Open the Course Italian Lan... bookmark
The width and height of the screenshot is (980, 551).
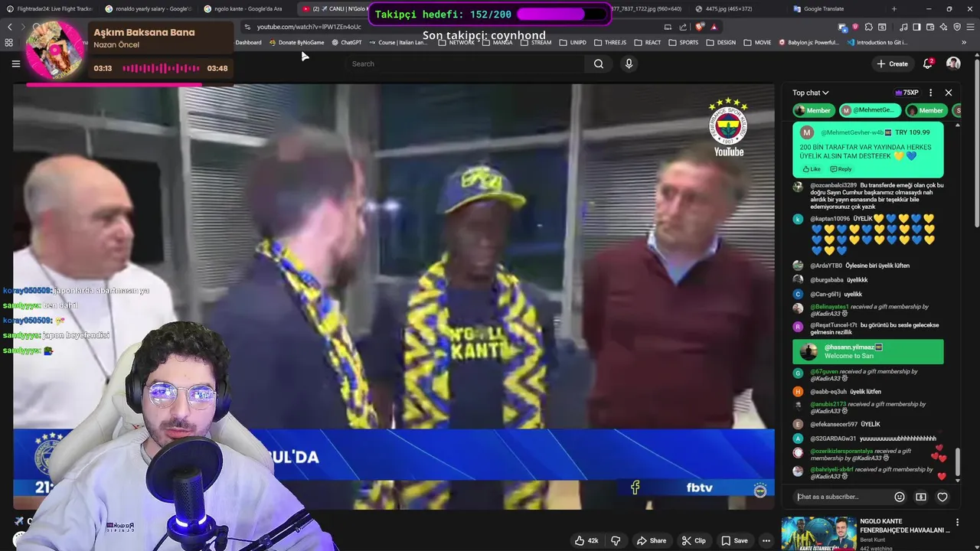tap(398, 42)
